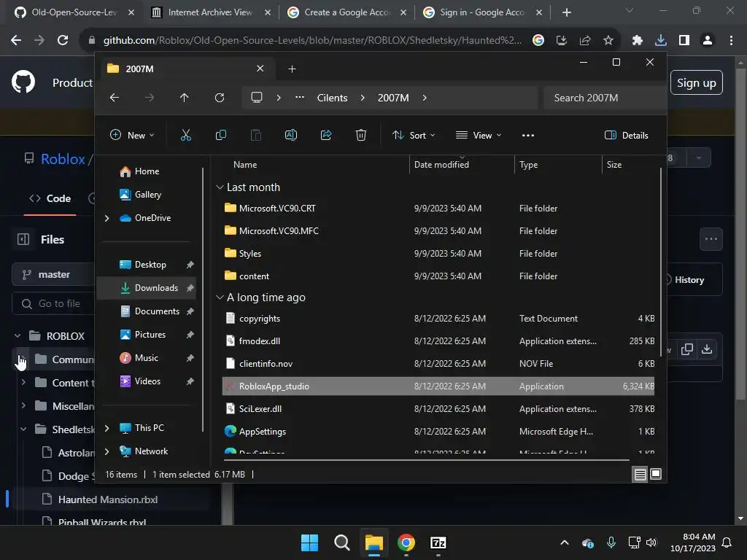Reload the Chrome page
The height and width of the screenshot is (560, 747).
coord(63,41)
